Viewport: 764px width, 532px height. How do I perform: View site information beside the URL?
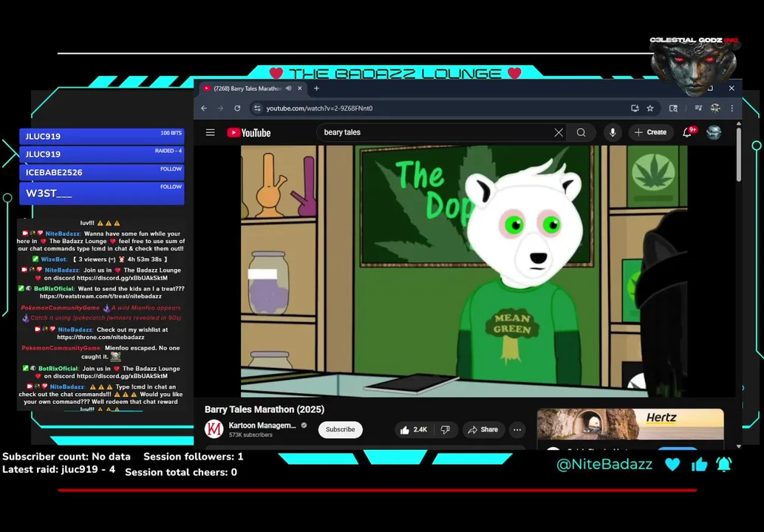pyautogui.click(x=257, y=108)
